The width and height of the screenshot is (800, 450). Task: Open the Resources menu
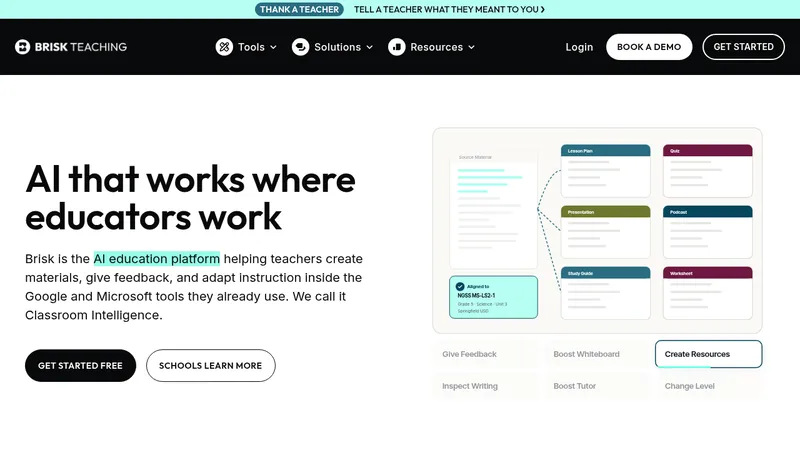click(432, 47)
